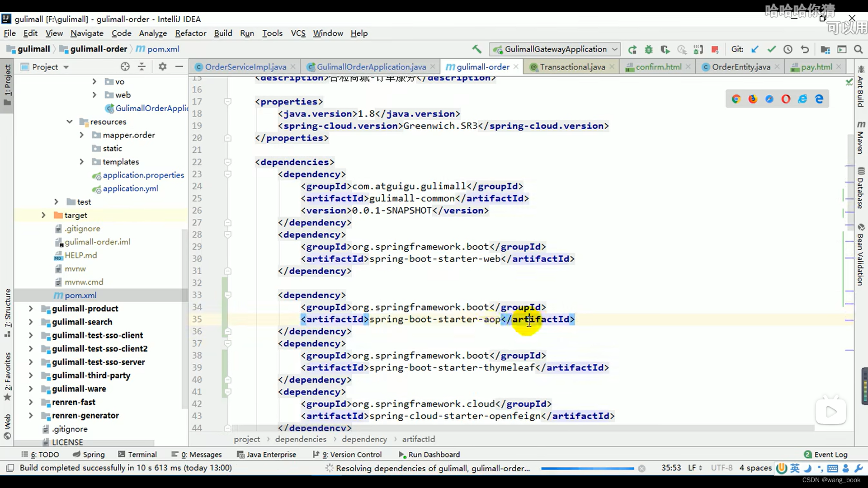The width and height of the screenshot is (868, 488).
Task: Open the Terminal tool window
Action: (137, 455)
